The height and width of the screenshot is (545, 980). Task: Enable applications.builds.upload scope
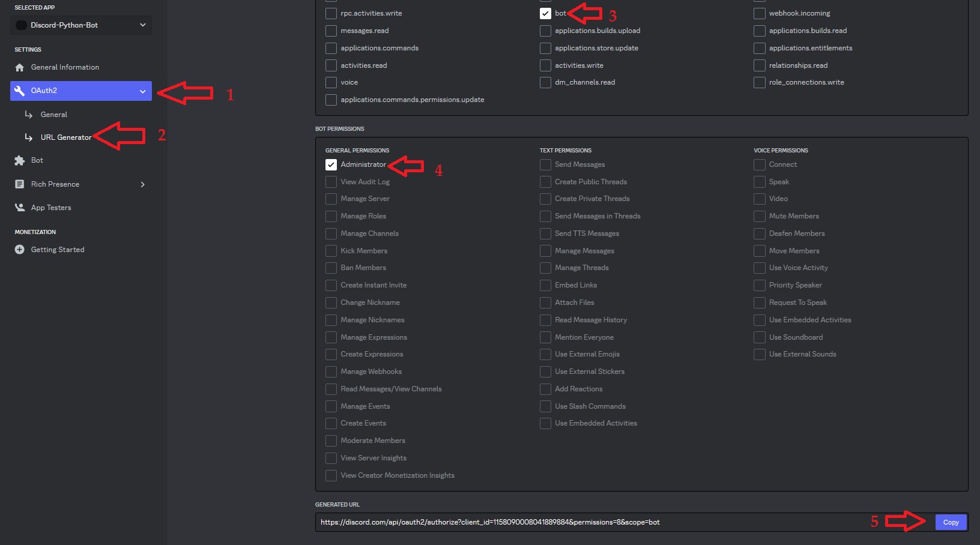[x=545, y=31]
